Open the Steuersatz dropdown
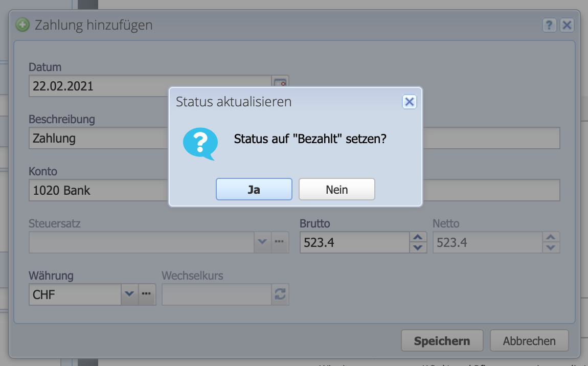 pyautogui.click(x=263, y=242)
